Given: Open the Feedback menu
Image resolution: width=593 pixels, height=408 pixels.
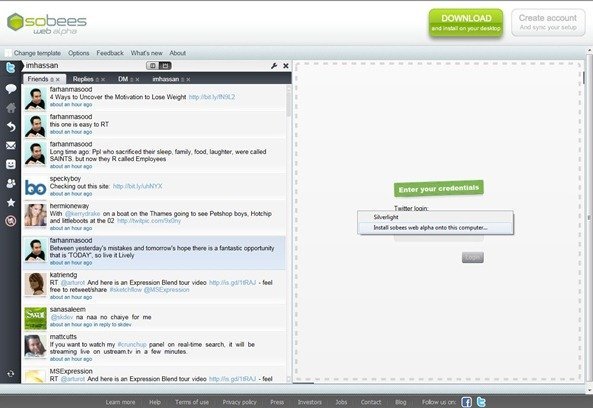Looking at the screenshot, I should point(110,53).
